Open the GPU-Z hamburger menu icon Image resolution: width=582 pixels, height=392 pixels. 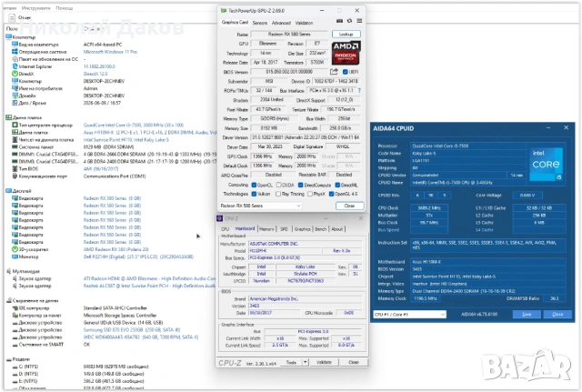click(x=359, y=21)
